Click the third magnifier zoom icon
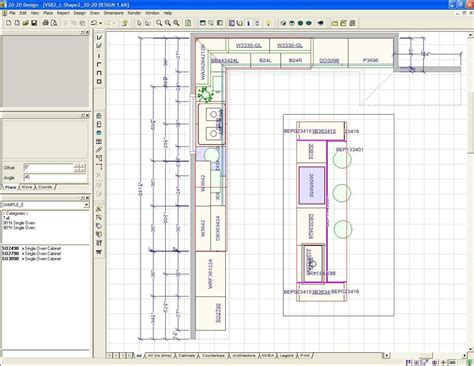 (x=176, y=23)
